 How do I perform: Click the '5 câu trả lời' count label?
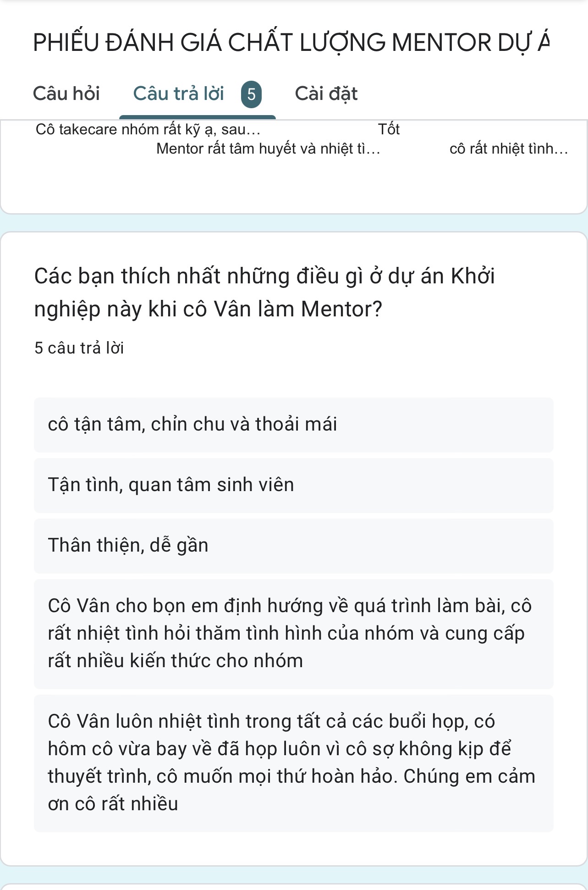pos(79,348)
